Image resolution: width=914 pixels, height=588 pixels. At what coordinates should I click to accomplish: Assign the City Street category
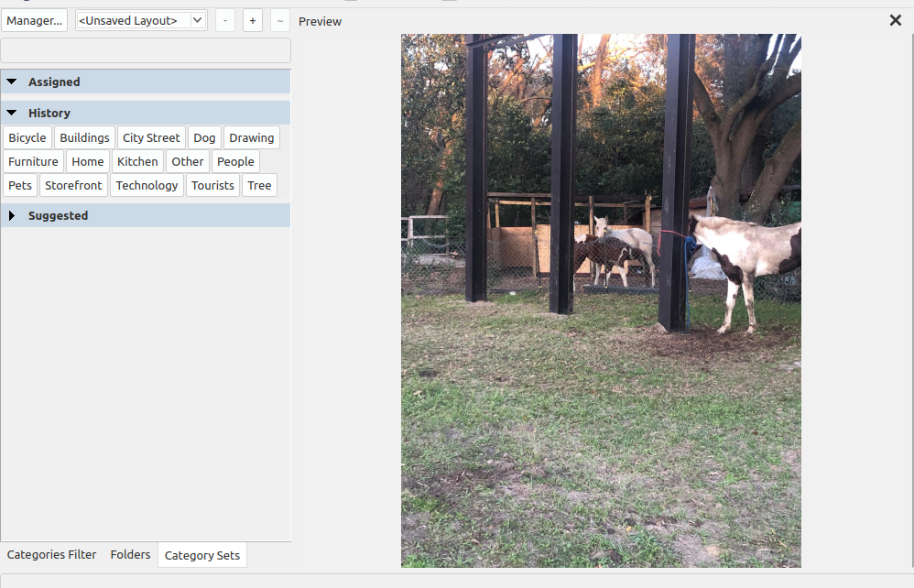click(151, 137)
